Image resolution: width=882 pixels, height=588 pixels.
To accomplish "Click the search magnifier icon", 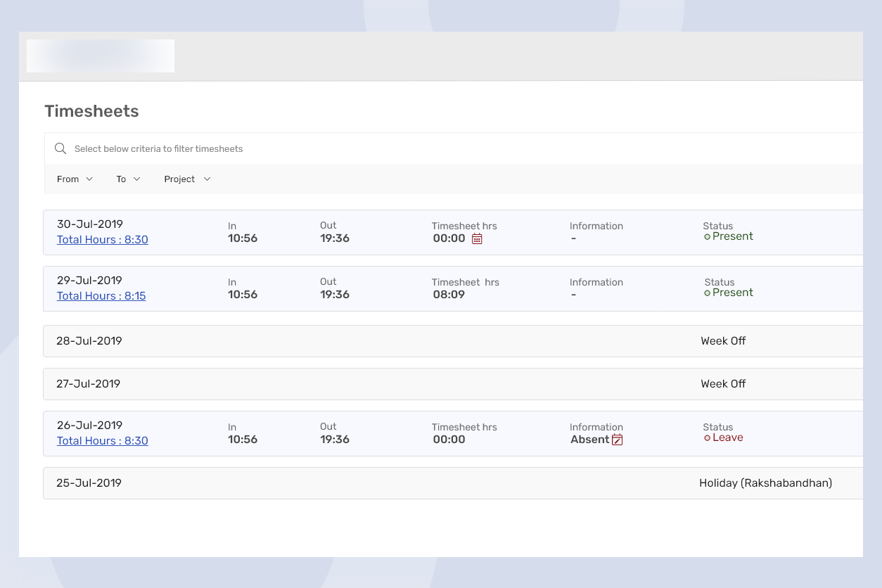I will [60, 148].
